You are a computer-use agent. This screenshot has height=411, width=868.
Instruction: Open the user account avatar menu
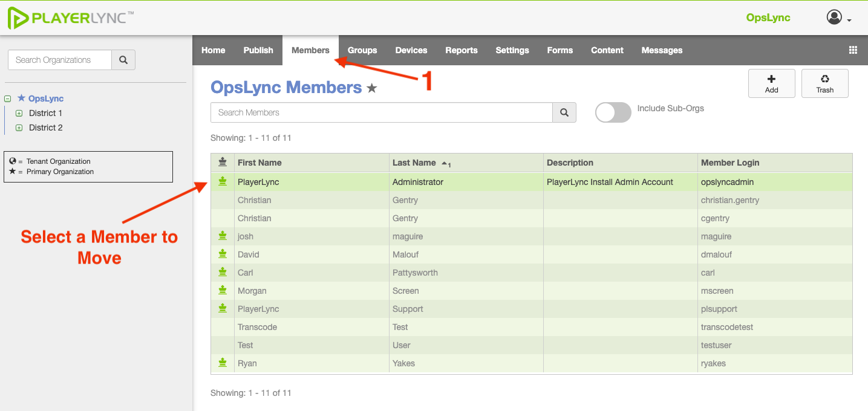coord(834,18)
